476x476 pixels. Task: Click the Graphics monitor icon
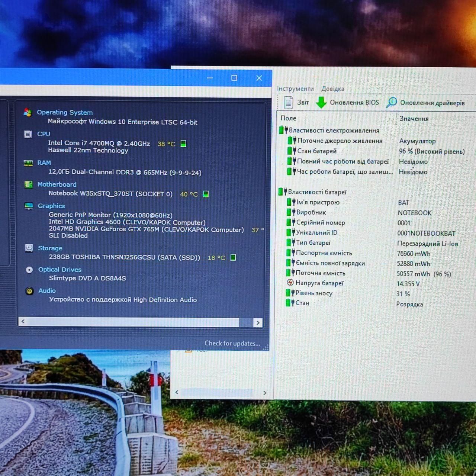[29, 206]
